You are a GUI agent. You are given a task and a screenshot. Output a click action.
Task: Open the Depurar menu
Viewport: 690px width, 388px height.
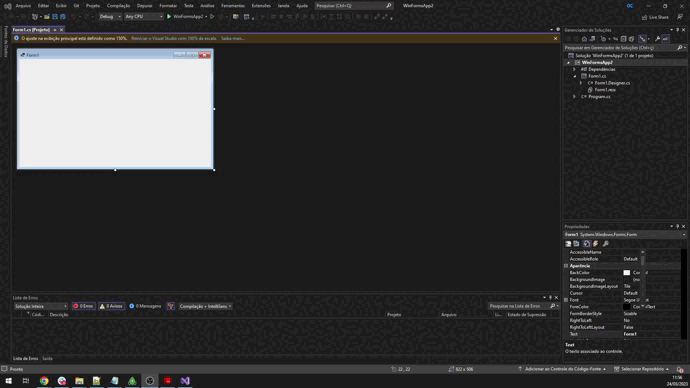[144, 6]
